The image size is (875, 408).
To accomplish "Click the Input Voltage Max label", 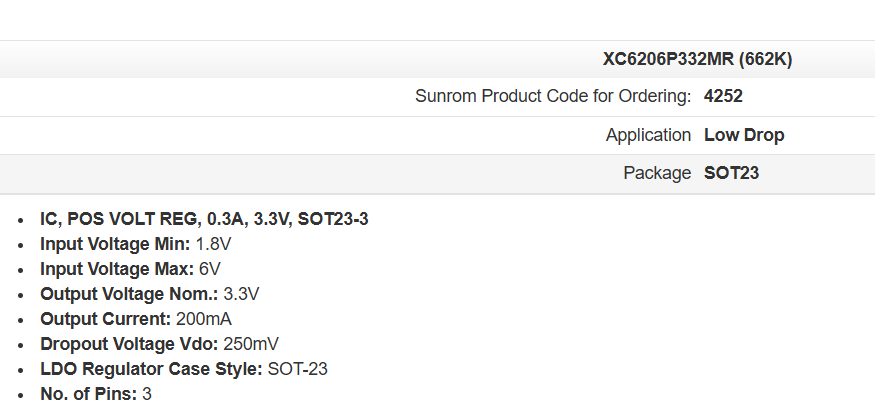I will click(117, 269).
